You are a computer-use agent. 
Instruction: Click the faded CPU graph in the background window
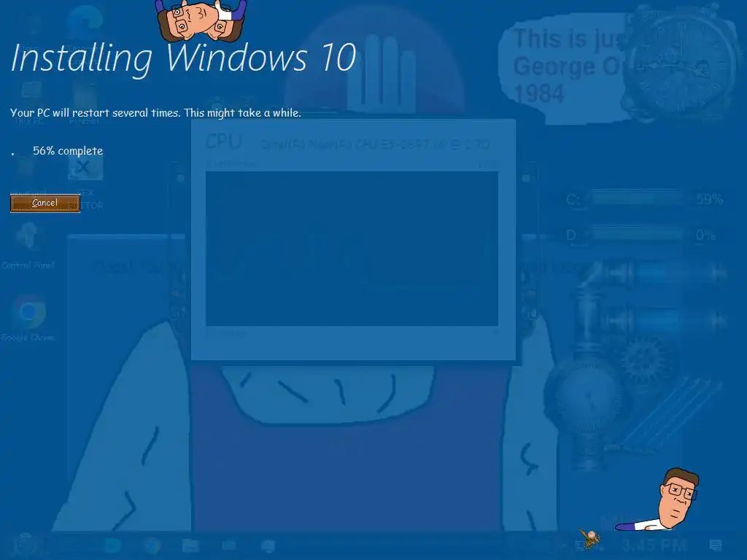[x=352, y=249]
